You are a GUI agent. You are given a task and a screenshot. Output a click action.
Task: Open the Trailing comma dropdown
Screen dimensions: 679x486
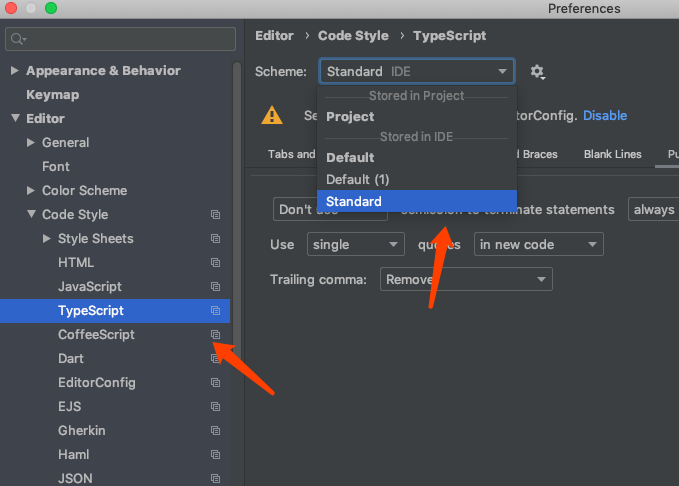point(466,280)
